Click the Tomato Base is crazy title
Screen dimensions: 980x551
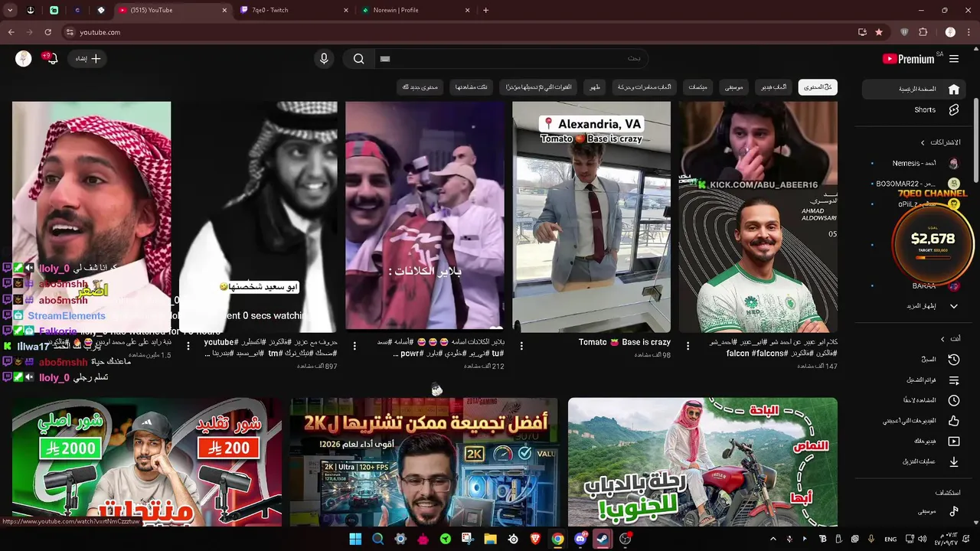[624, 342]
